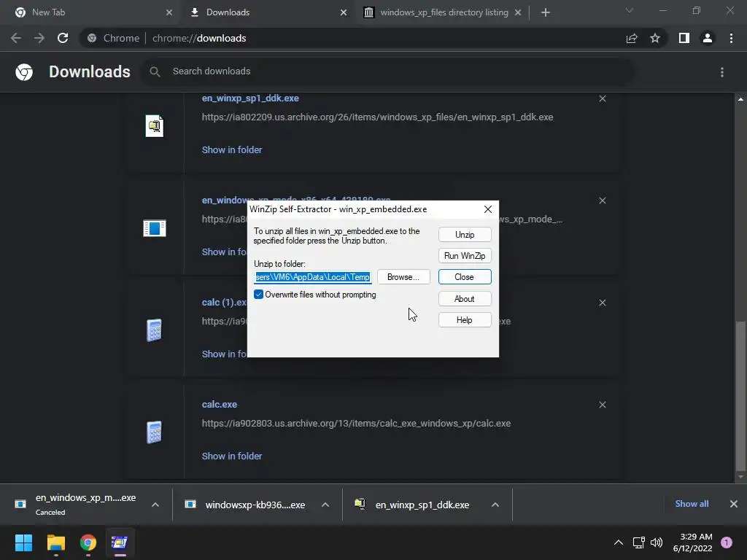This screenshot has width=747, height=560.
Task: Open Chrome three-dot main menu
Action: coord(731,38)
